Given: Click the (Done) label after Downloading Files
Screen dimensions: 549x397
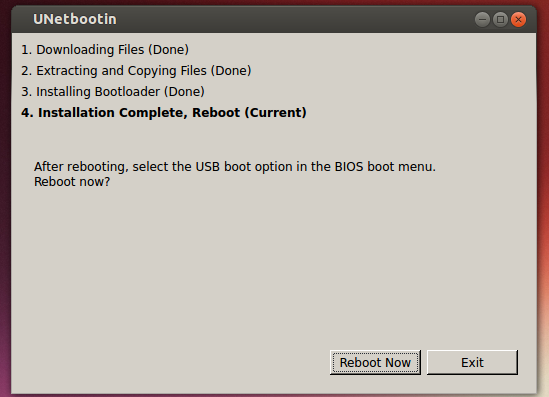Looking at the screenshot, I should click(168, 50).
